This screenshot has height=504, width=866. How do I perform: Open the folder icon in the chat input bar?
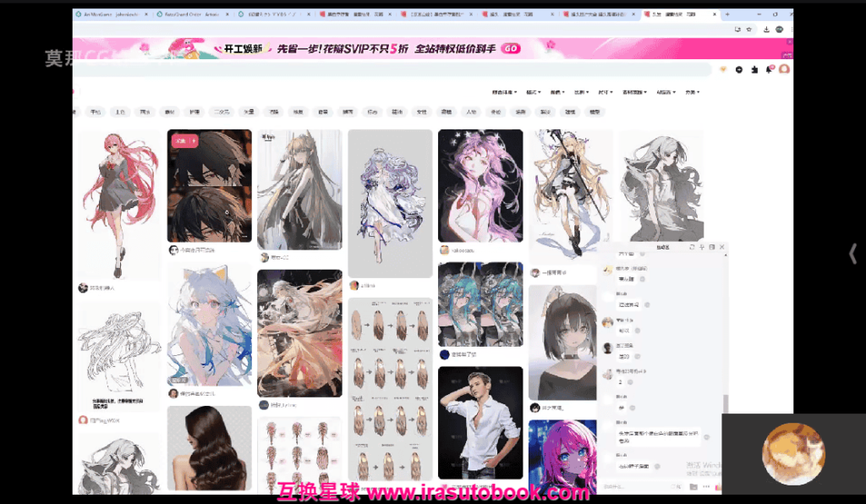pyautogui.click(x=693, y=487)
